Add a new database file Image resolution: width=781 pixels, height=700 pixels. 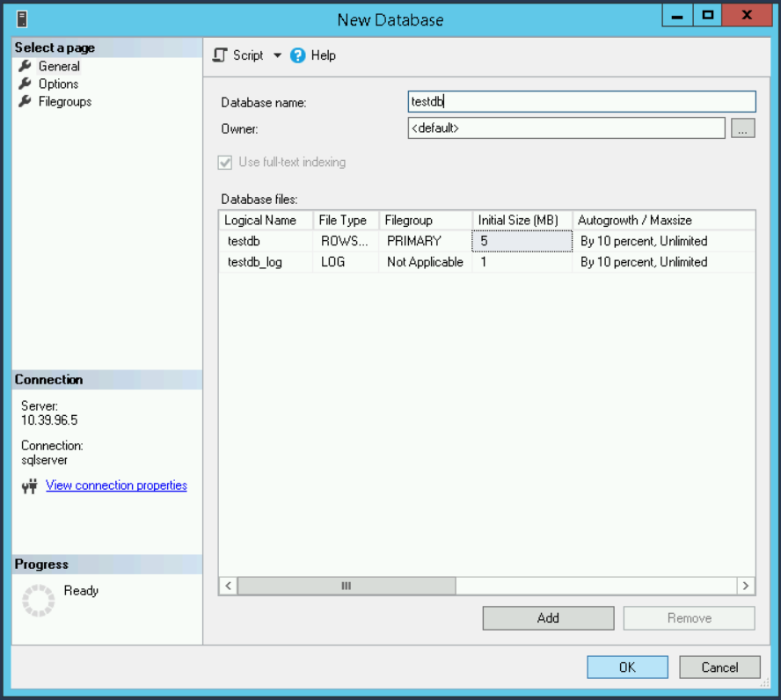pos(547,617)
